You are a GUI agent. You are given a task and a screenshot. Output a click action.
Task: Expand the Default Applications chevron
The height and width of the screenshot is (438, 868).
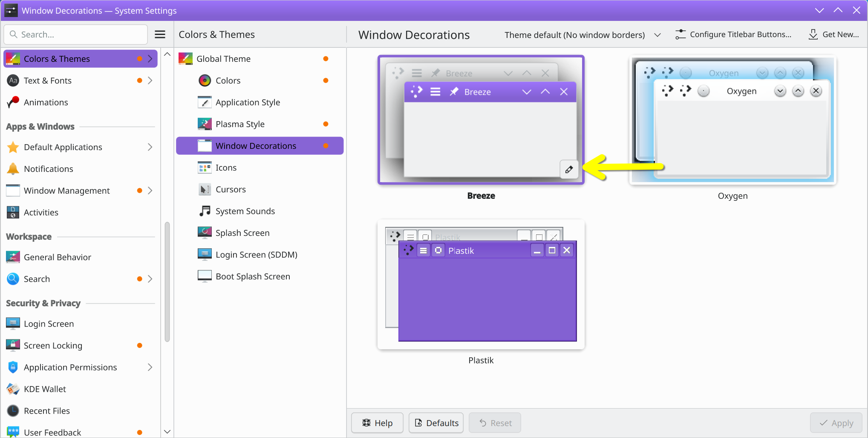pos(150,147)
